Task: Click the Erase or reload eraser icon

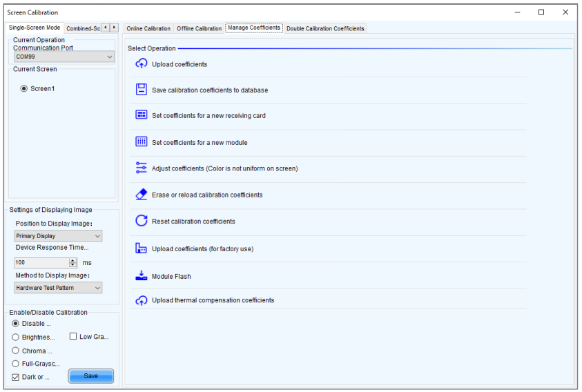Action: tap(141, 194)
